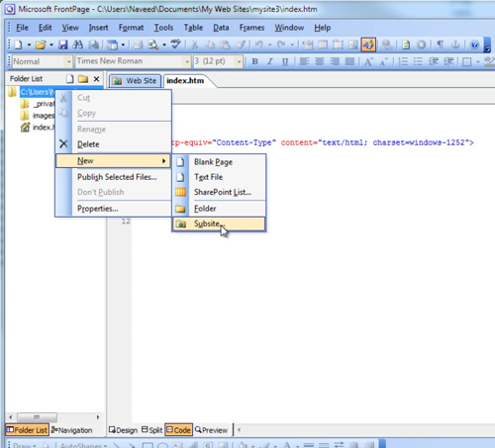Screen dimensions: 495x448
Task: Open the Times New Roman font dropdown
Action: click(x=187, y=61)
